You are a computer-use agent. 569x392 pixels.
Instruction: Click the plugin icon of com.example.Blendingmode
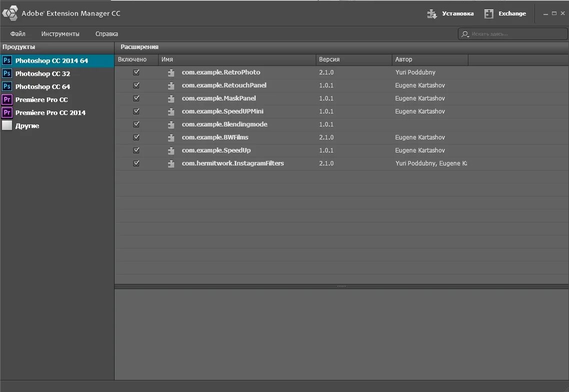pos(171,124)
